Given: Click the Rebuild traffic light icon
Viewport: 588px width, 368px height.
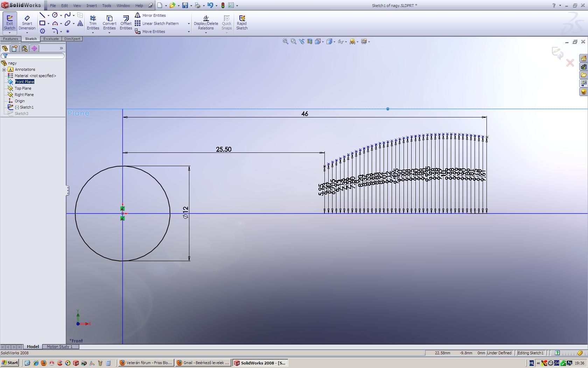Looking at the screenshot, I should click(x=223, y=6).
